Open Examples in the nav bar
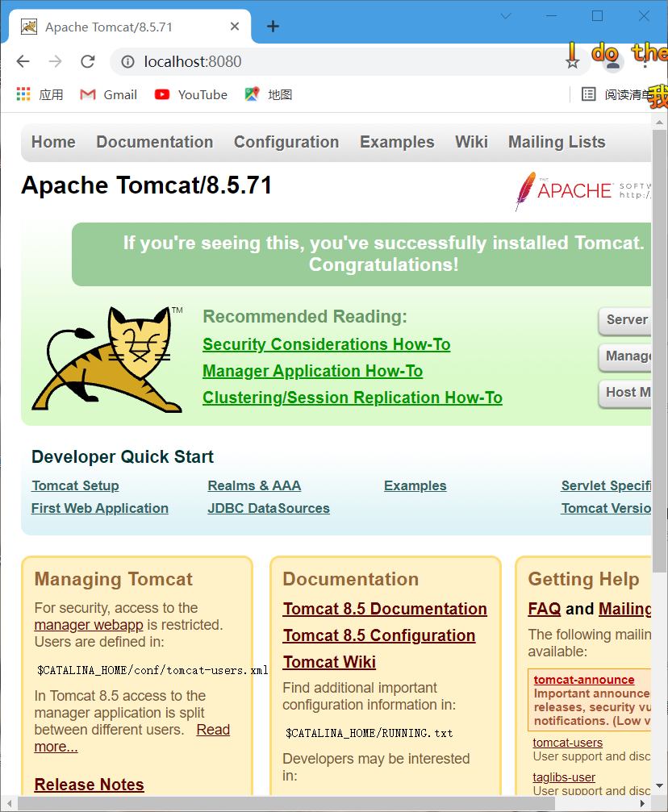This screenshot has width=668, height=812. [397, 142]
